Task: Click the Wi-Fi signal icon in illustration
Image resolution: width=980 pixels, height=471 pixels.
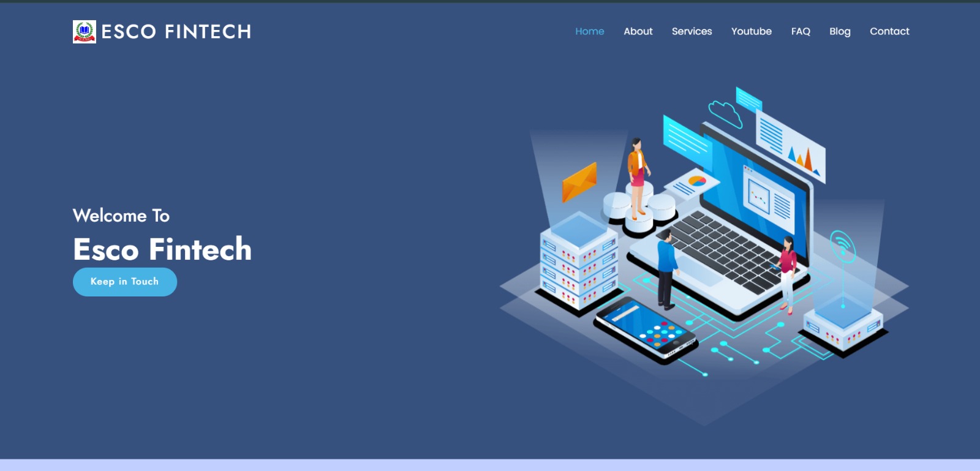Action: tap(843, 245)
